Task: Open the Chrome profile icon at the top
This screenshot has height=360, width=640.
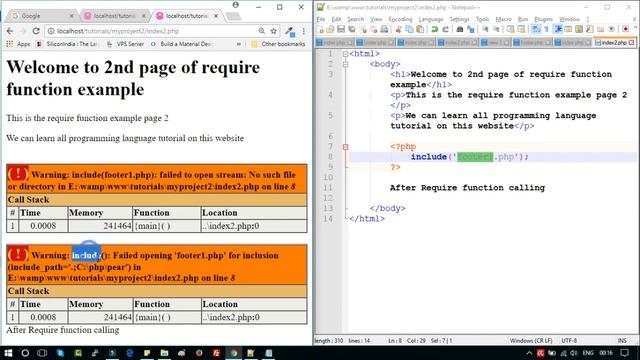Action: point(236,5)
